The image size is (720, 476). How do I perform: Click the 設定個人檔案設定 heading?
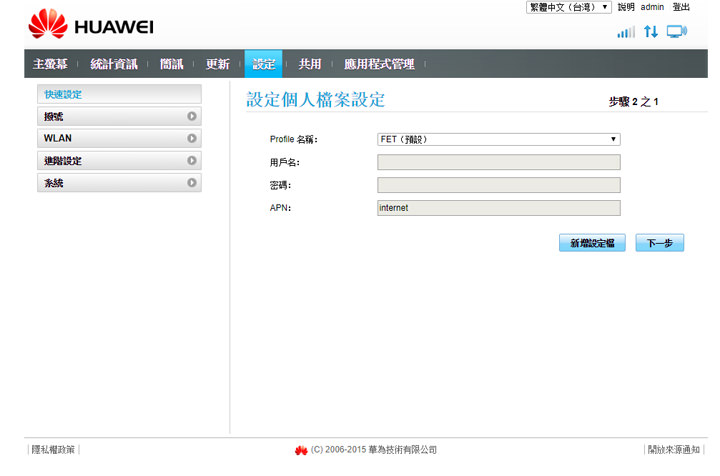(315, 100)
